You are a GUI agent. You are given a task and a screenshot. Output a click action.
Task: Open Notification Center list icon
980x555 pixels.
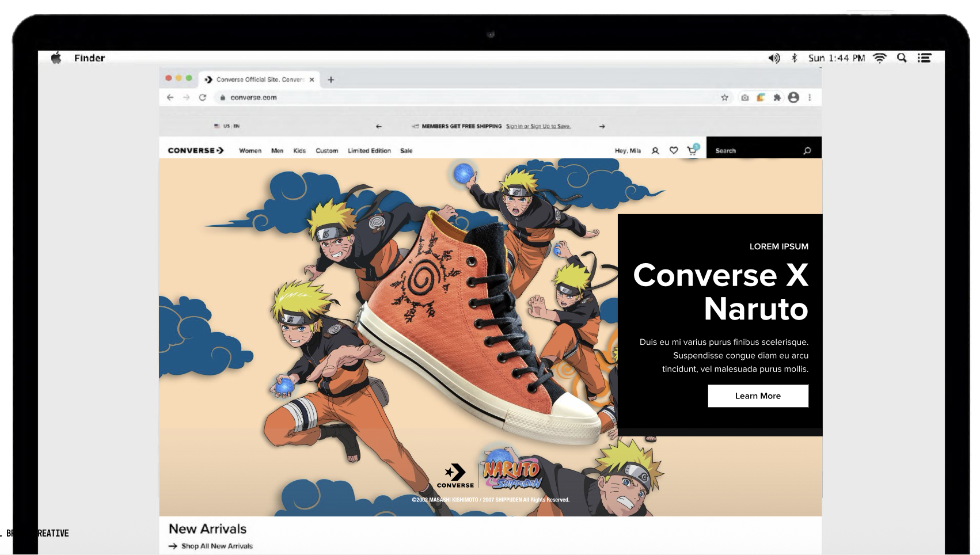924,58
